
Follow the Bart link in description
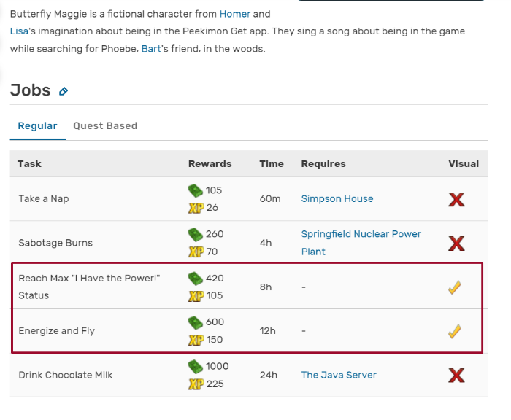tap(151, 49)
